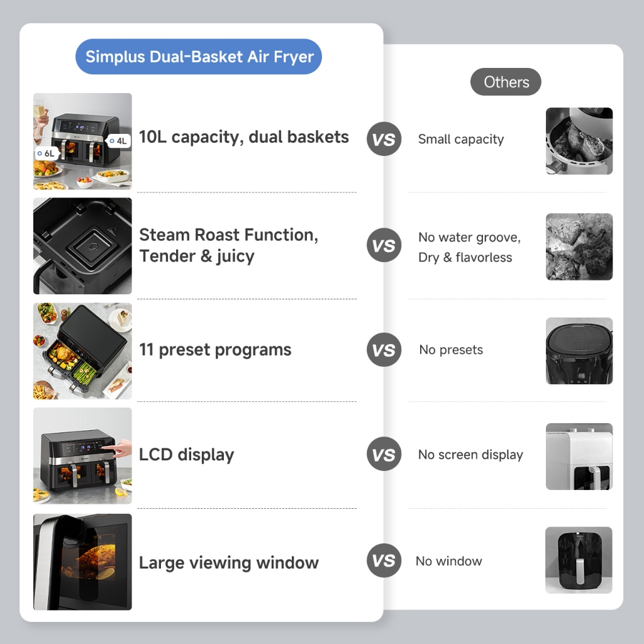This screenshot has width=644, height=644.
Task: Click the 11 preset programs text
Action: (215, 350)
